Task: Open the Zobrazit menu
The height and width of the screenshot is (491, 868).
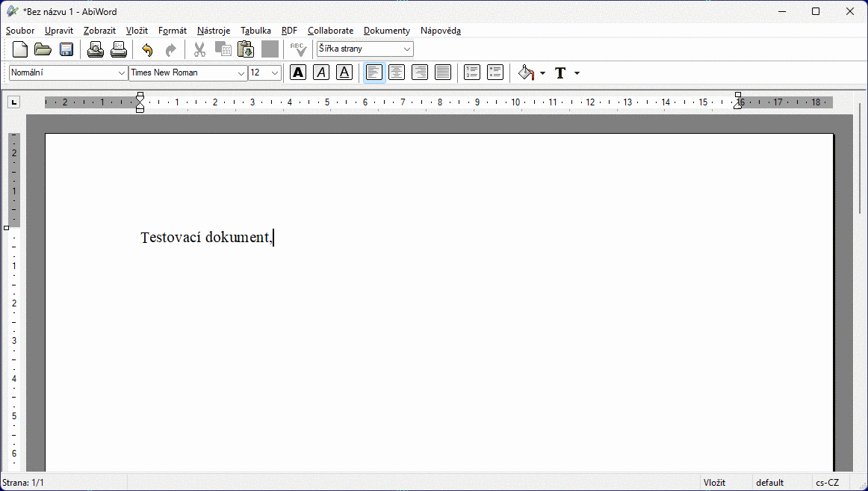Action: [x=99, y=31]
